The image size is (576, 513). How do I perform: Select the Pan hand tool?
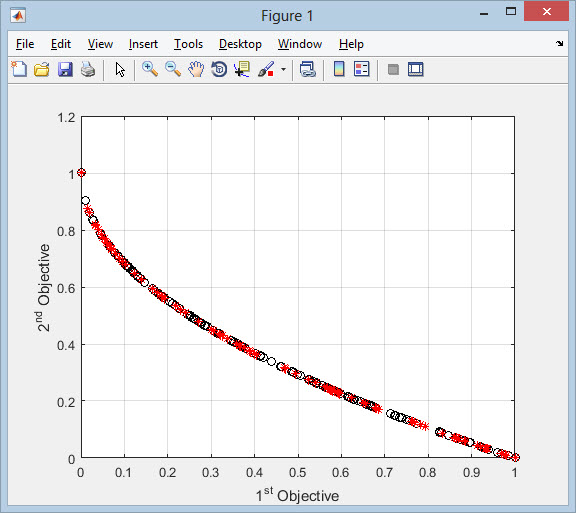tap(196, 69)
